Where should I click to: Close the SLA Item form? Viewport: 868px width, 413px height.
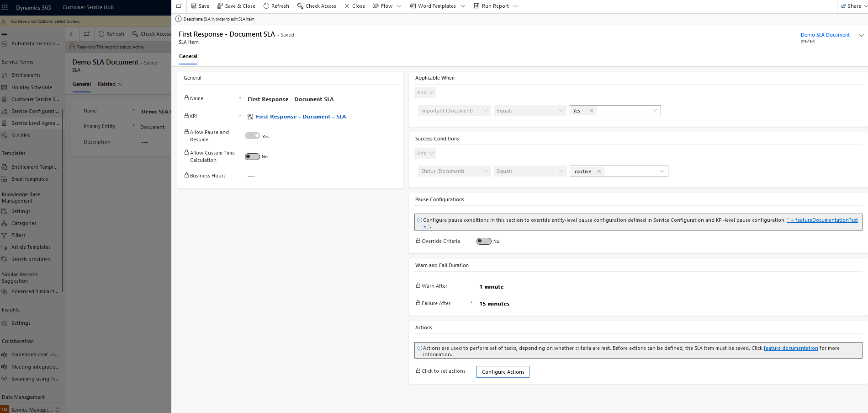point(355,6)
